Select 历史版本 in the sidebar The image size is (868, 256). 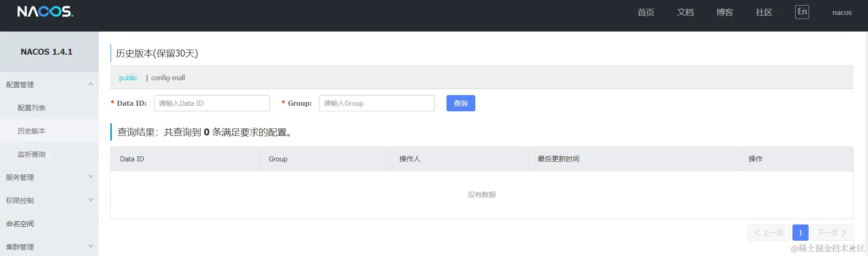tap(49, 131)
